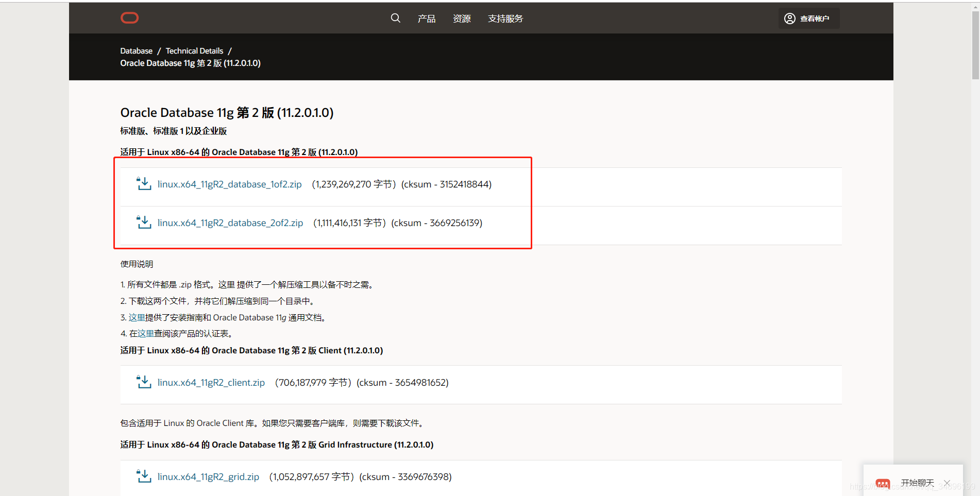Go to Technical Details breadcrumb
This screenshot has height=496, width=980.
tap(194, 50)
